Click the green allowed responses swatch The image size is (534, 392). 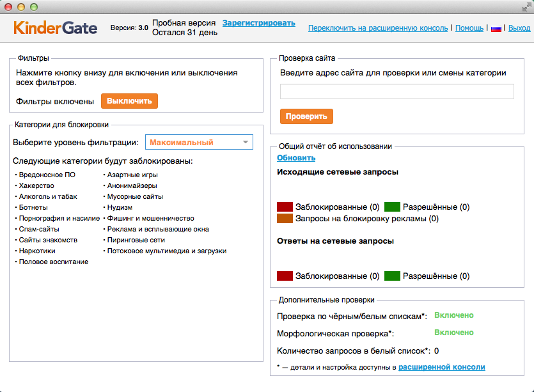392,276
